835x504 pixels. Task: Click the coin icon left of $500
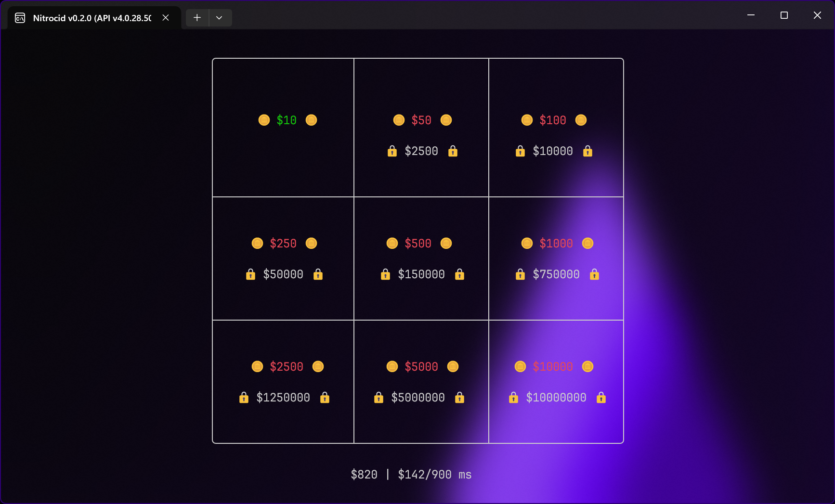click(x=392, y=243)
